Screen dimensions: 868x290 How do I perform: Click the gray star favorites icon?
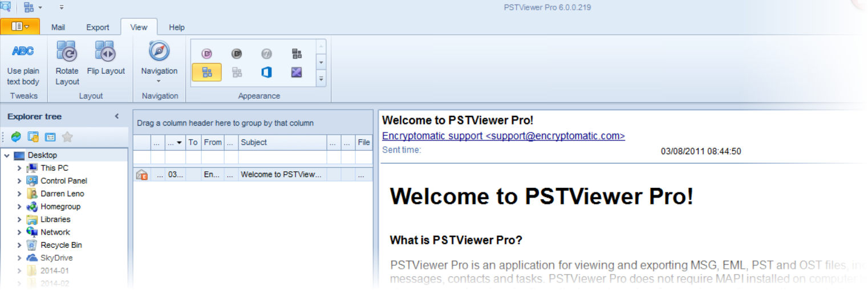(x=67, y=136)
